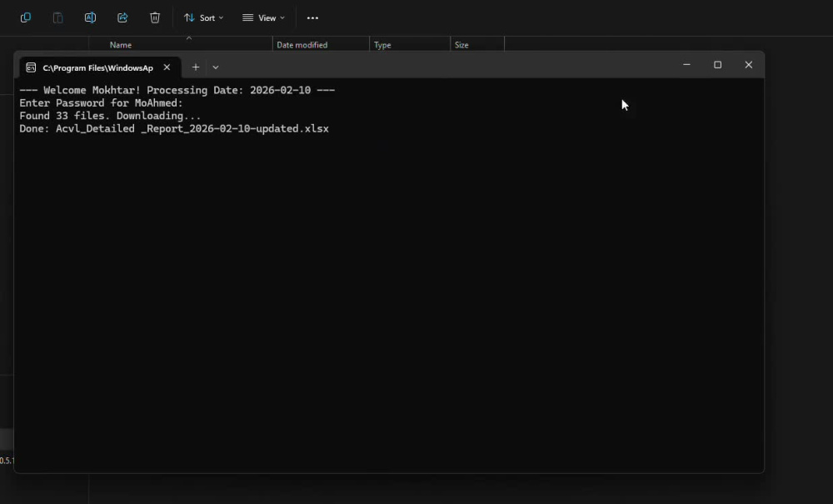Viewport: 833px width, 504px height.
Task: Open a new terminal tab with plus
Action: pos(196,67)
